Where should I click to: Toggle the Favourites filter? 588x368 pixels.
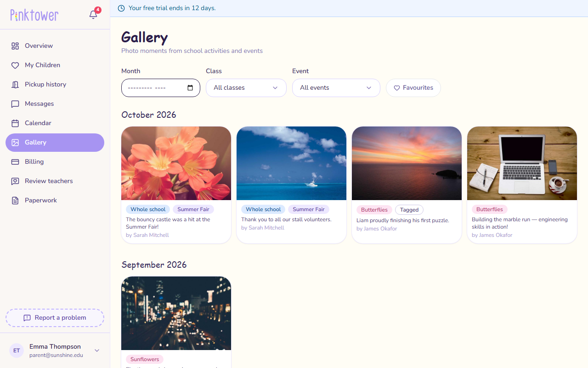click(413, 88)
